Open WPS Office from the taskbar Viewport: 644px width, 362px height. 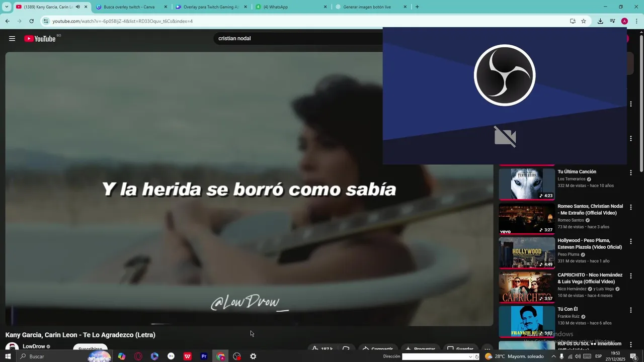188,356
